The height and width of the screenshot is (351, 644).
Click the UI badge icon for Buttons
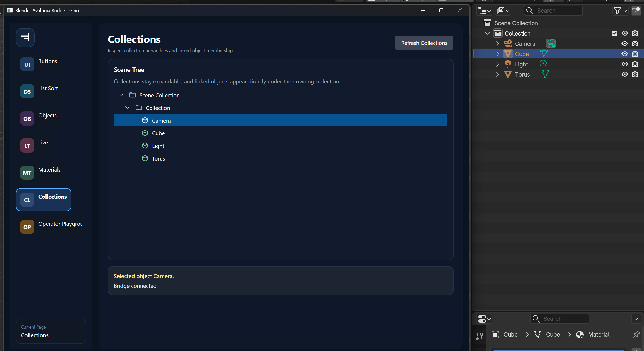(x=27, y=64)
